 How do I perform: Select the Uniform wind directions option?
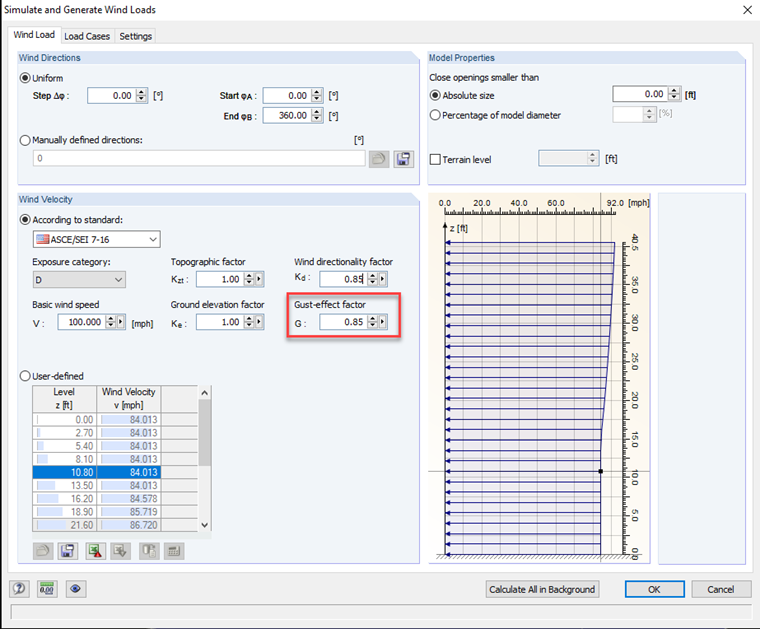(x=25, y=78)
